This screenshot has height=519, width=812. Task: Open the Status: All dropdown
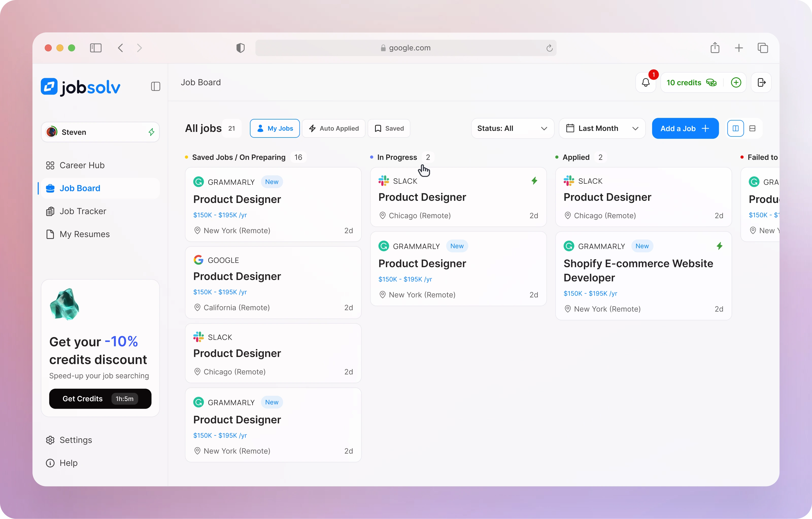(512, 128)
